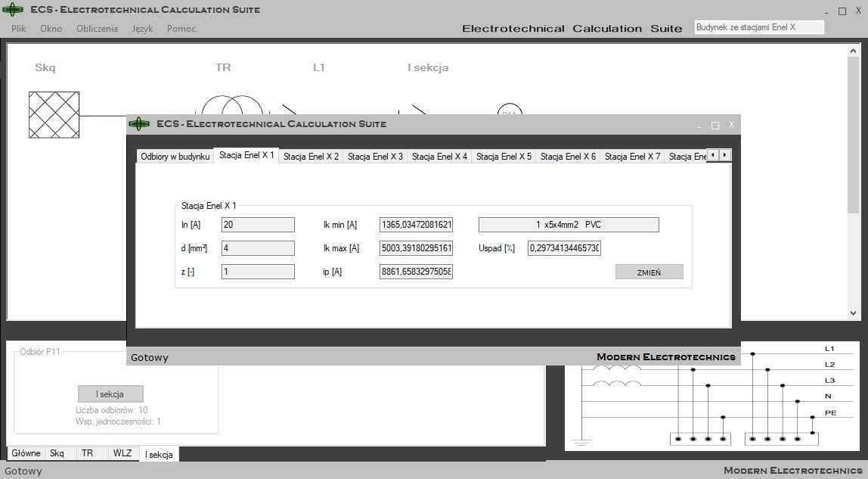Viewport: 868px width, 479px height.
Task: Click the ECS logo icon in main window title
Action: click(13, 9)
